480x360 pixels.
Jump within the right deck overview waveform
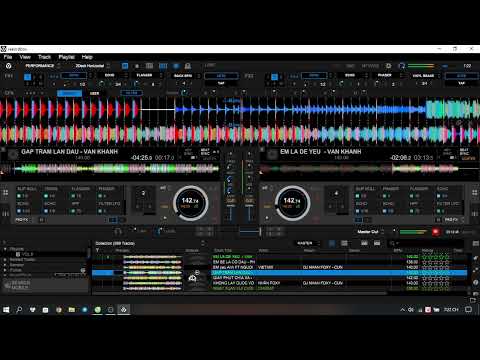click(370, 169)
